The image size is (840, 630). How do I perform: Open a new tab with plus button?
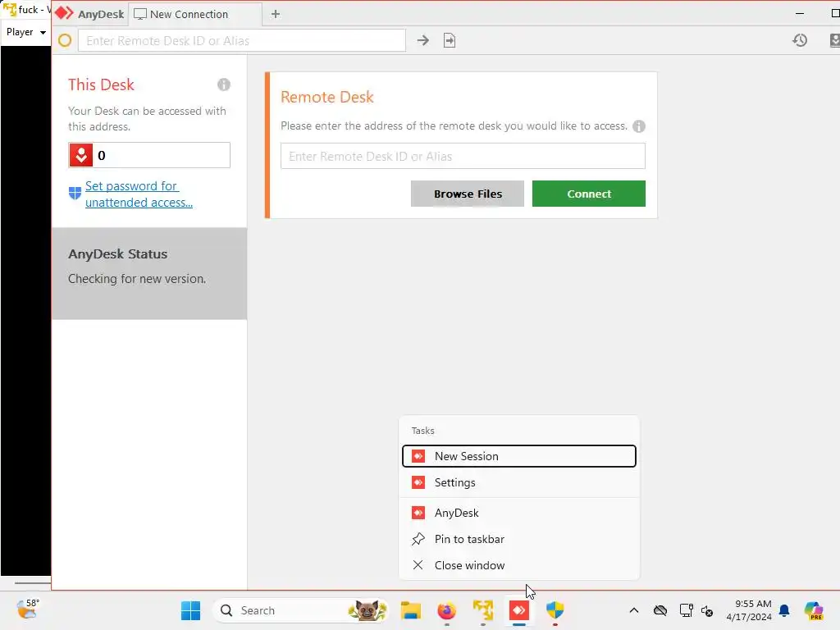pos(276,14)
